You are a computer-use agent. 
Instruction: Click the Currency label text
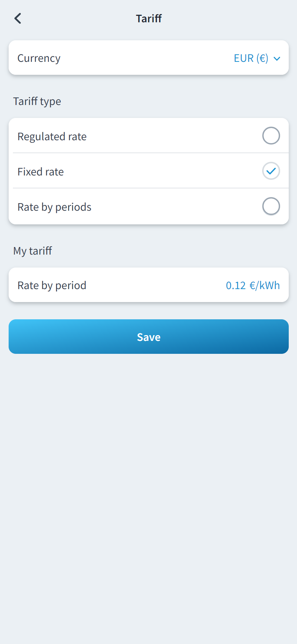pos(39,58)
